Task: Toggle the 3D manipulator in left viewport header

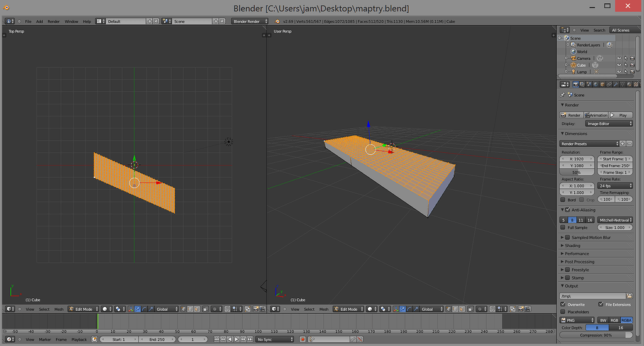Action: click(131, 309)
